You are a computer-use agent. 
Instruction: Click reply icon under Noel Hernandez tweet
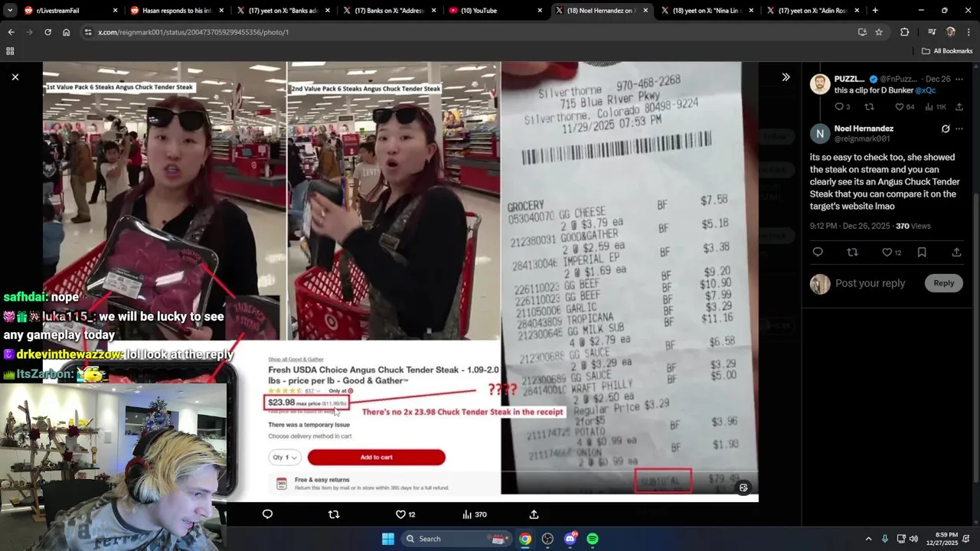coord(818,252)
